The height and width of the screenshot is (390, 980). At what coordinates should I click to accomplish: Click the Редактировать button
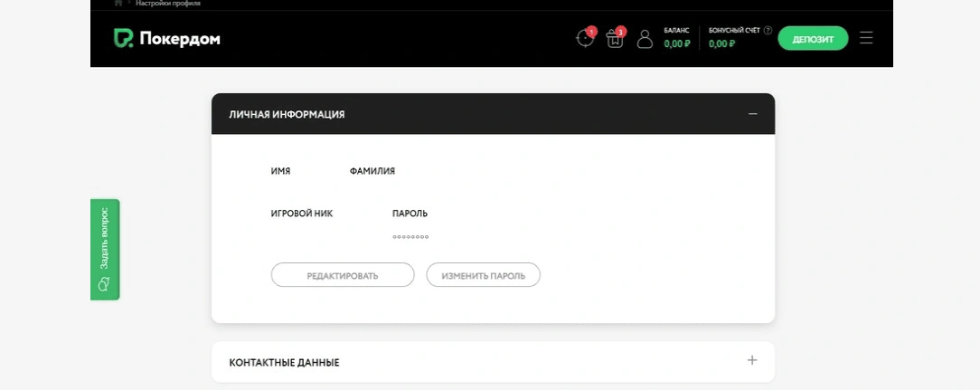click(x=343, y=275)
